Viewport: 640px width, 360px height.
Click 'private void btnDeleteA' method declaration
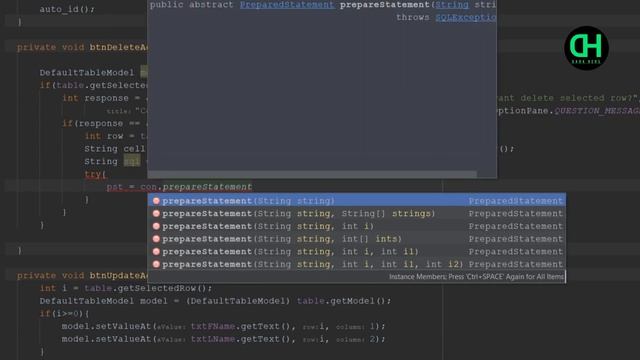click(x=82, y=47)
